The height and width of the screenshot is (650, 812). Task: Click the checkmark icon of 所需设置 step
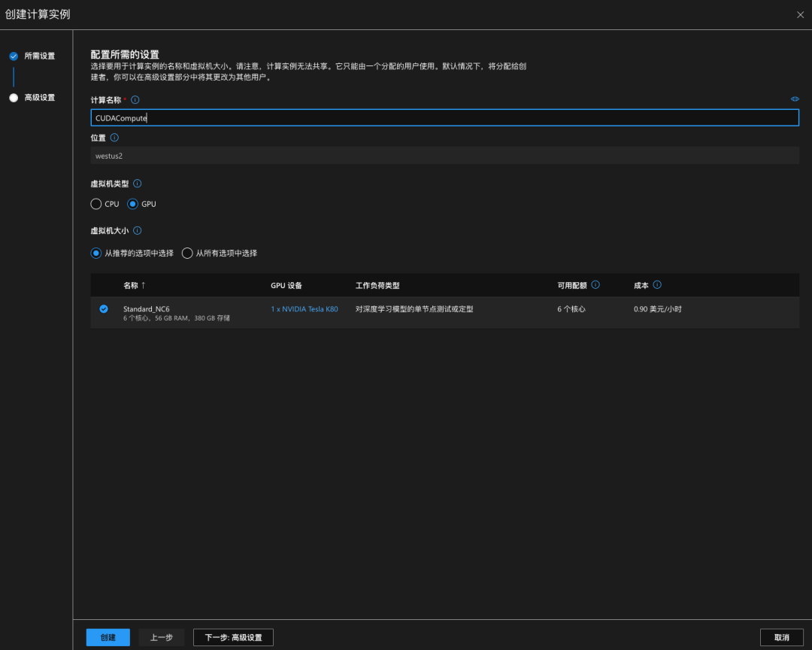point(14,56)
